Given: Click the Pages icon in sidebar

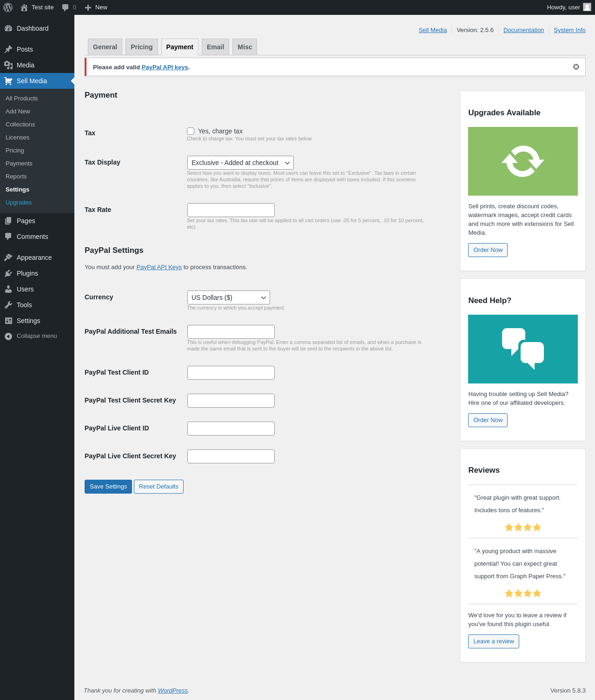Looking at the screenshot, I should click(8, 221).
